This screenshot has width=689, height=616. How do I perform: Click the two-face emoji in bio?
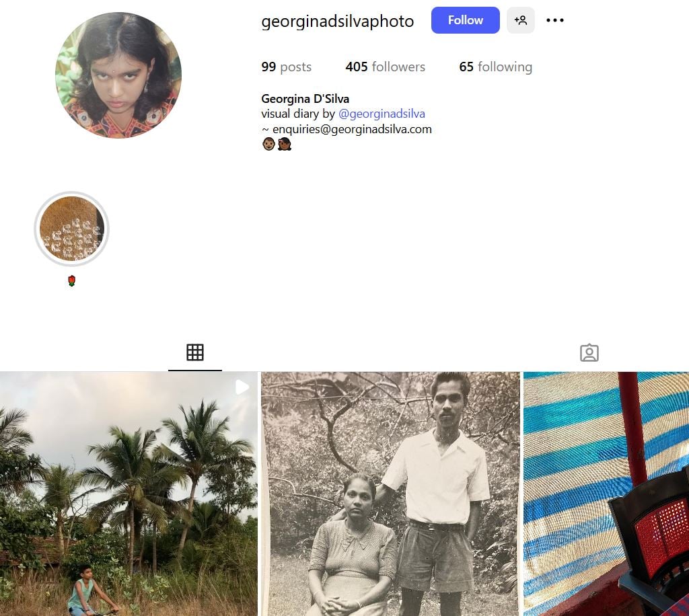277,144
